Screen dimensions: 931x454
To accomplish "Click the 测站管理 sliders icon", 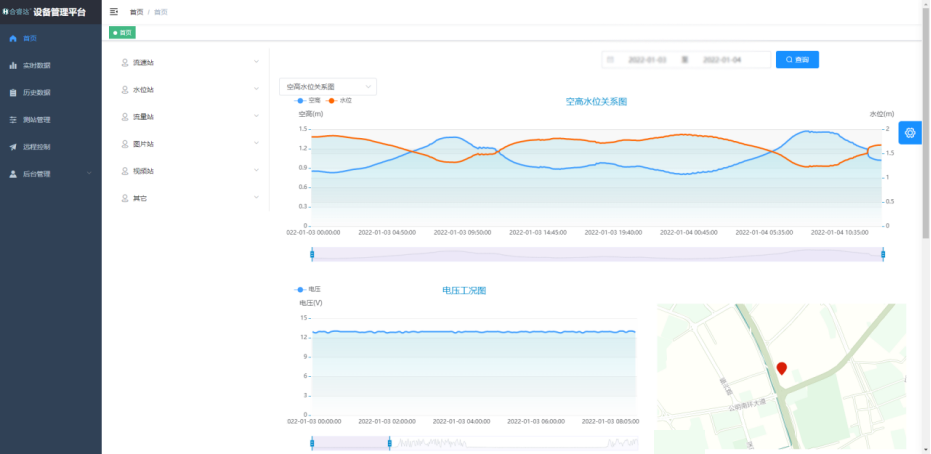I will (x=13, y=119).
